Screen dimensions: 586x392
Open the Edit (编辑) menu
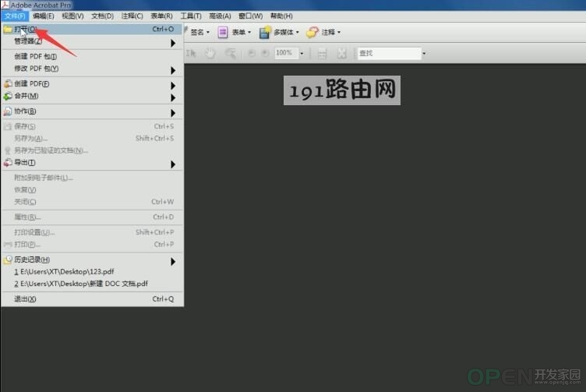pyautogui.click(x=44, y=16)
